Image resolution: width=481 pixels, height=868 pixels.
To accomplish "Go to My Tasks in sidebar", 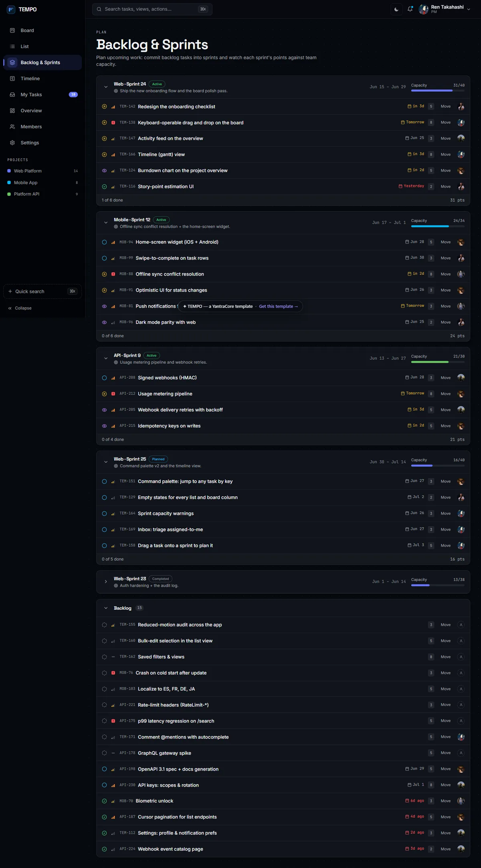I will (42, 95).
